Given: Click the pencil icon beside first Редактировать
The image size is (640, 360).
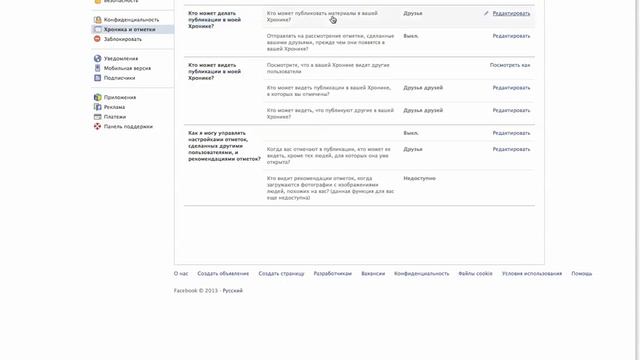Looking at the screenshot, I should (486, 13).
